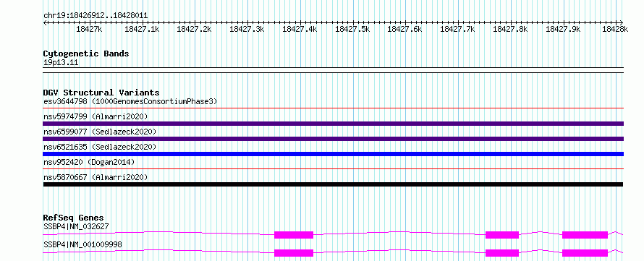Click the 18427.5k ruler tick label
This screenshot has width=644, height=261.
pos(353,29)
